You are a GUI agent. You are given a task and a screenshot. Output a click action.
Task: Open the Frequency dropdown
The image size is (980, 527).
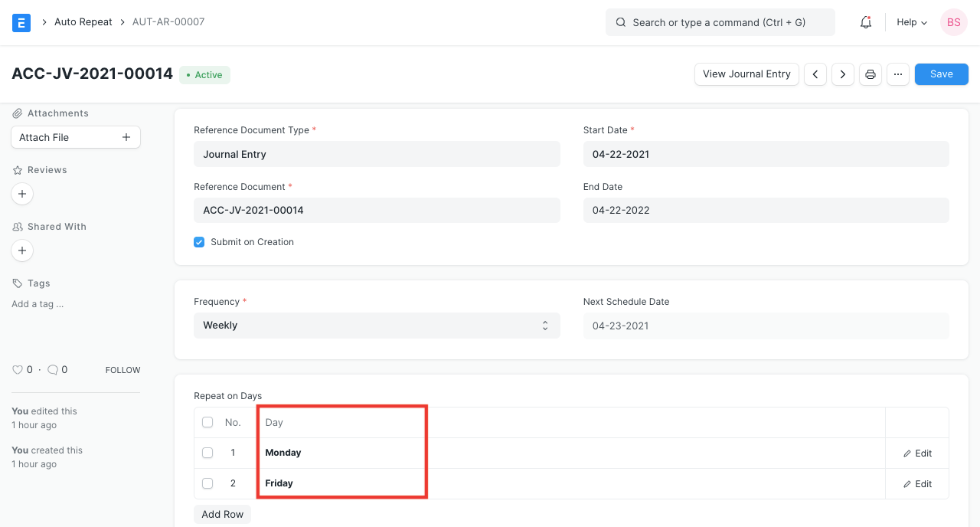[376, 326]
